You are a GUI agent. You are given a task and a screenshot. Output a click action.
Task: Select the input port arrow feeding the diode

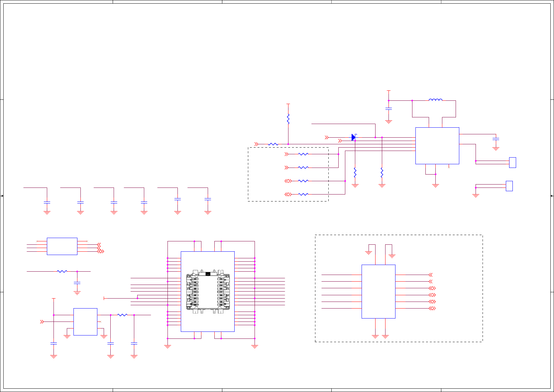[327, 137]
